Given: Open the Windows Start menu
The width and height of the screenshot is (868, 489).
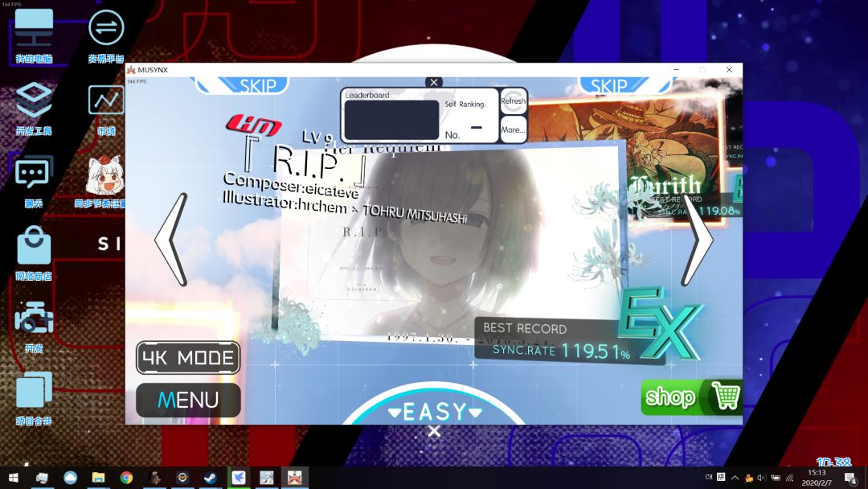Looking at the screenshot, I should [x=14, y=478].
